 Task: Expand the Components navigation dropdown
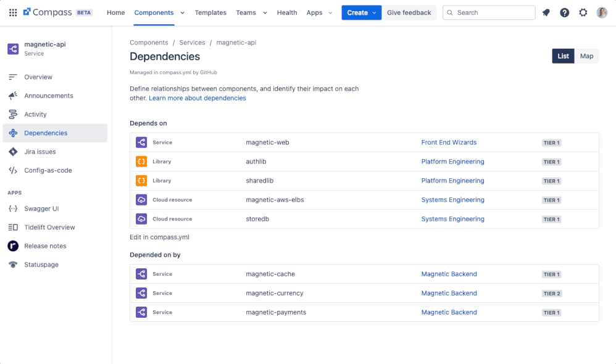(182, 12)
